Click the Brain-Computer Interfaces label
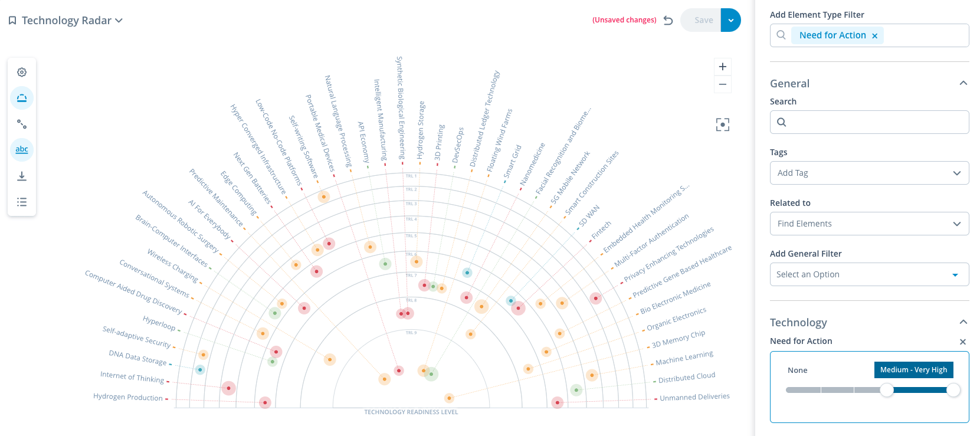 172,241
